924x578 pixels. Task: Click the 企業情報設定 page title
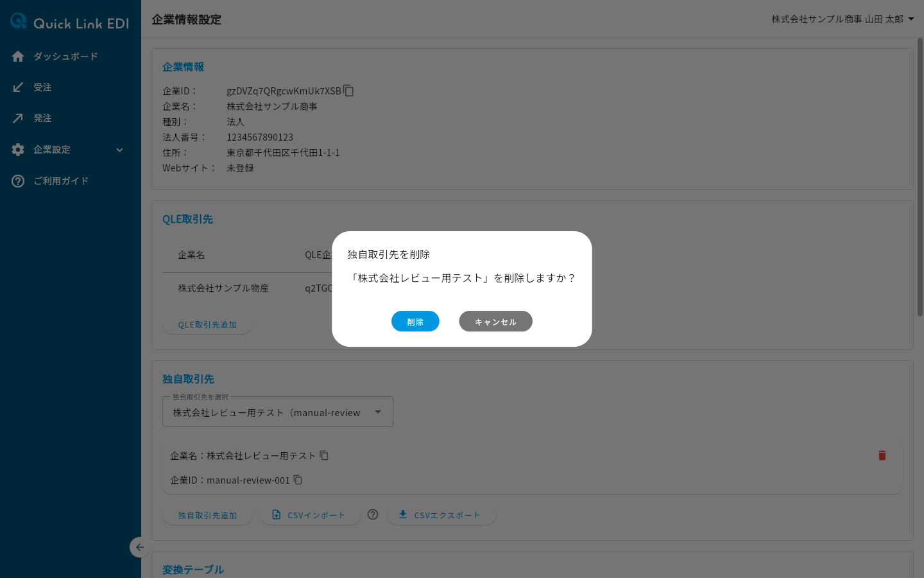tap(186, 19)
